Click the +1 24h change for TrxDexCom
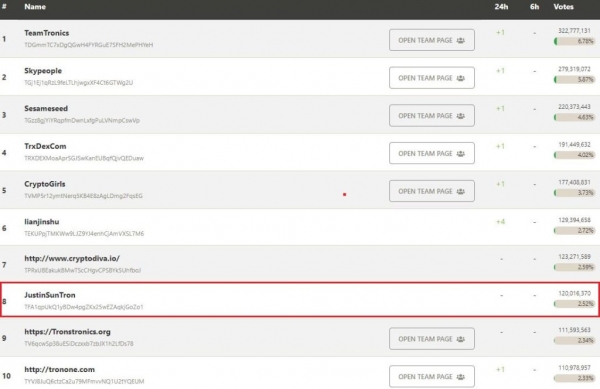Image resolution: width=600 pixels, height=389 pixels. pyautogui.click(x=501, y=146)
